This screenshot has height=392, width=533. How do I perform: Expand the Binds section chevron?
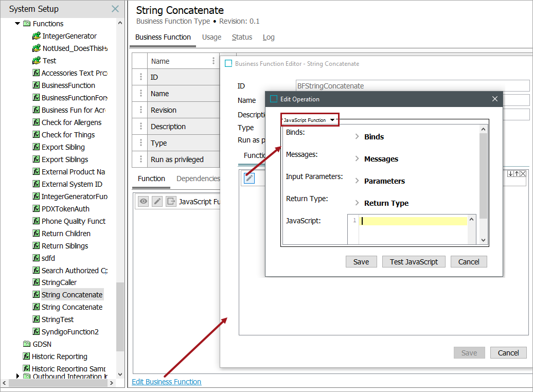tap(357, 137)
